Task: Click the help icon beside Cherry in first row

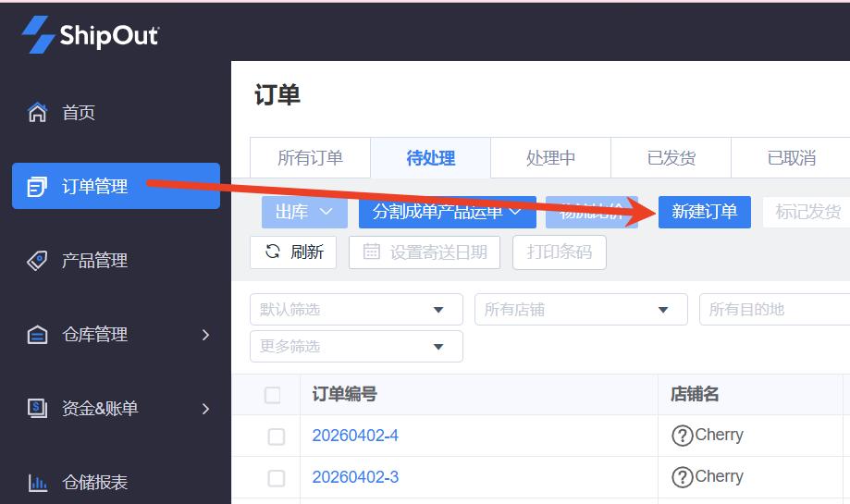Action: pyautogui.click(x=682, y=436)
